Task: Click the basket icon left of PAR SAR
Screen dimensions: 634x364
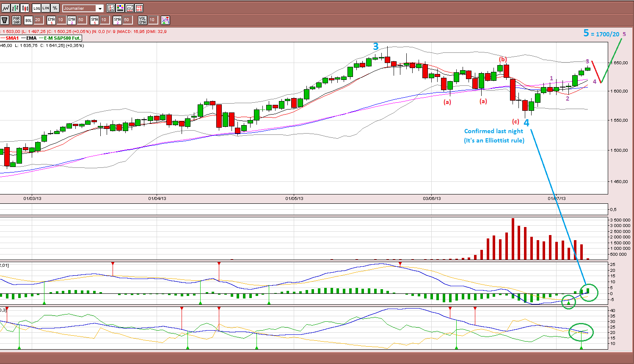Action: 5,20
